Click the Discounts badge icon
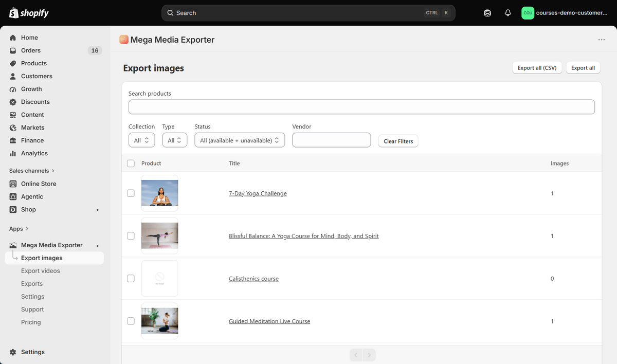The height and width of the screenshot is (364, 617). click(13, 102)
